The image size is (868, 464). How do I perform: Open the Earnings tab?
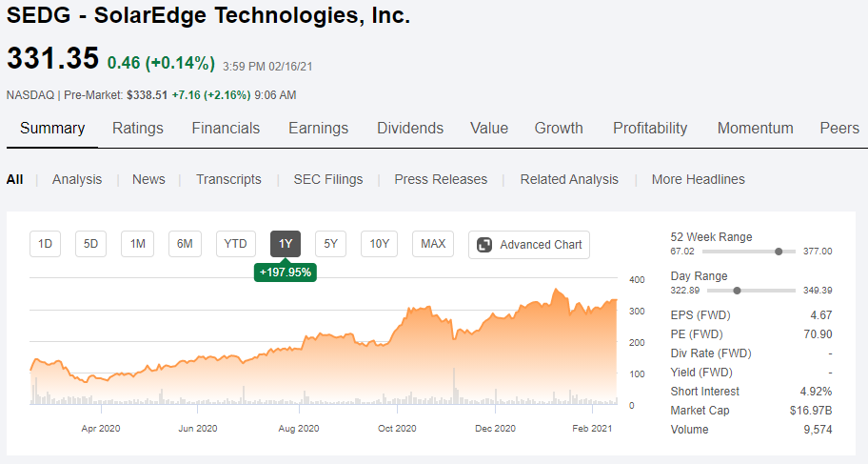click(318, 129)
